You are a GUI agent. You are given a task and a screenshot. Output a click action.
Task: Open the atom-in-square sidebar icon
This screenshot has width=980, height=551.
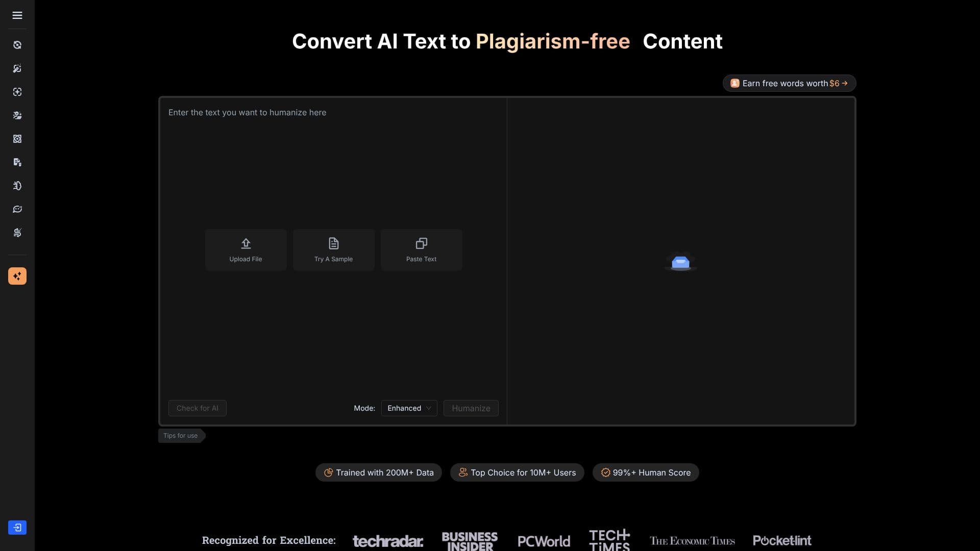pyautogui.click(x=17, y=139)
